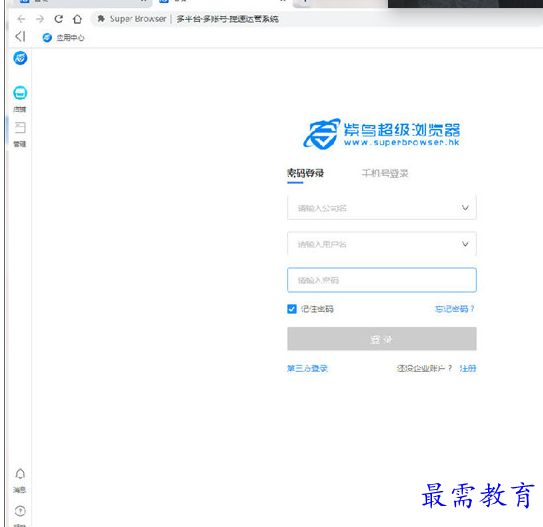This screenshot has height=527, width=543.
Task: Click the 紫鸟超级浏览器 logo banner
Action: coord(382,134)
